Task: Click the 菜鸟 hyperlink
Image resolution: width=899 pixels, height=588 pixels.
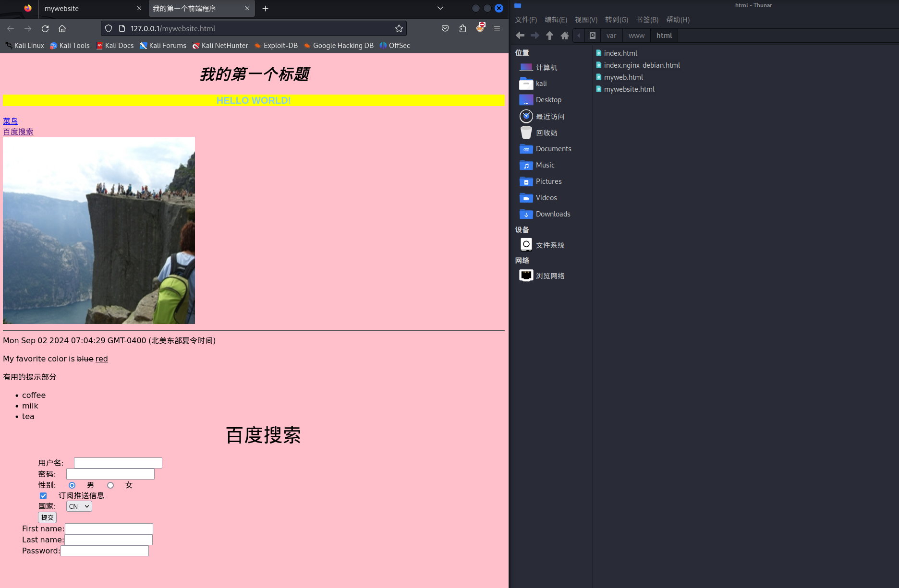Action: pyautogui.click(x=11, y=121)
